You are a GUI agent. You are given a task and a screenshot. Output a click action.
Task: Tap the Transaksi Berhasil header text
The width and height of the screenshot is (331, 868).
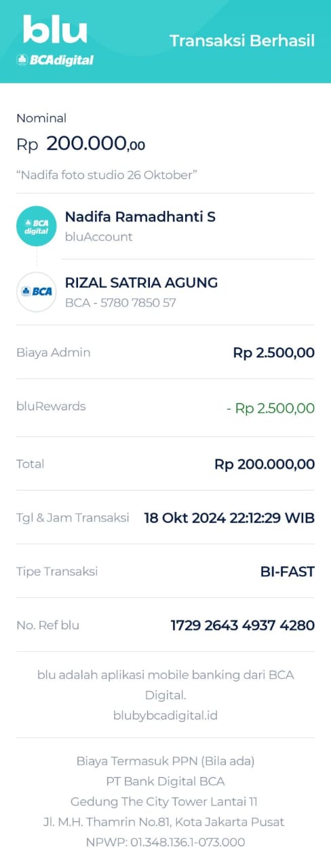pyautogui.click(x=242, y=41)
